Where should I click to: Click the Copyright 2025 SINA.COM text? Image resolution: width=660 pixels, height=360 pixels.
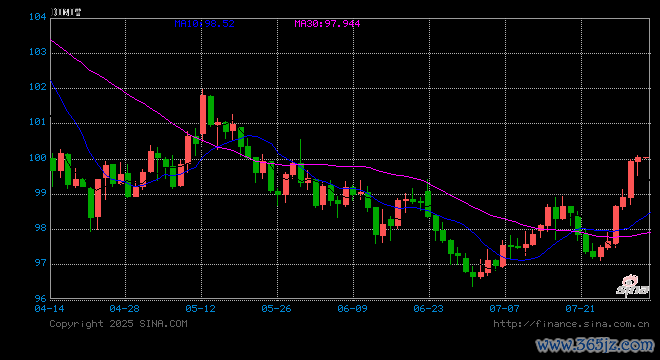118,323
